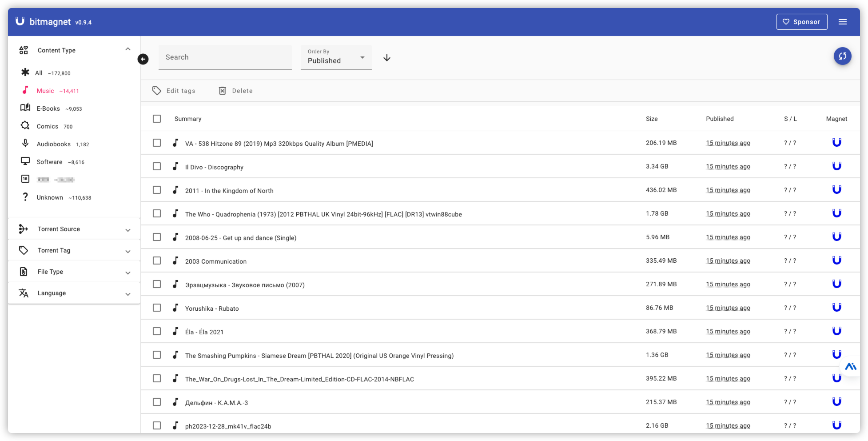Viewport: 868px width, 441px height.
Task: Collapse the sidebar with the back arrow
Action: pyautogui.click(x=143, y=59)
